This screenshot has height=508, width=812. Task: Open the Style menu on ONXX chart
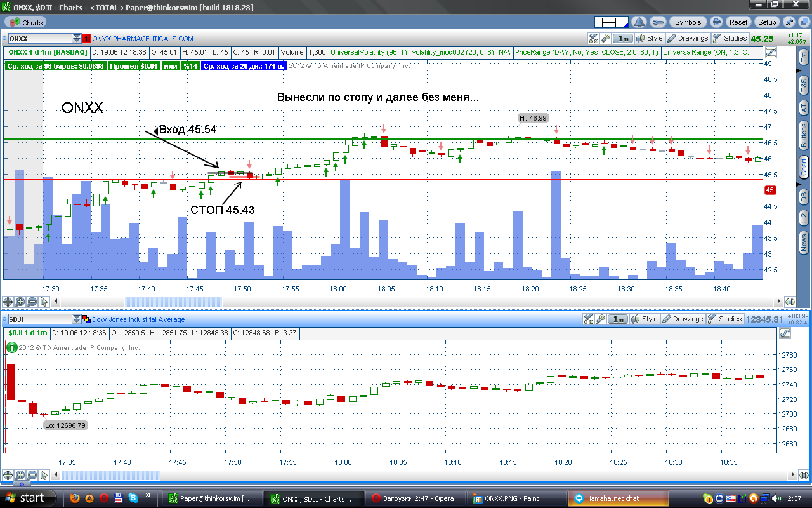point(649,38)
